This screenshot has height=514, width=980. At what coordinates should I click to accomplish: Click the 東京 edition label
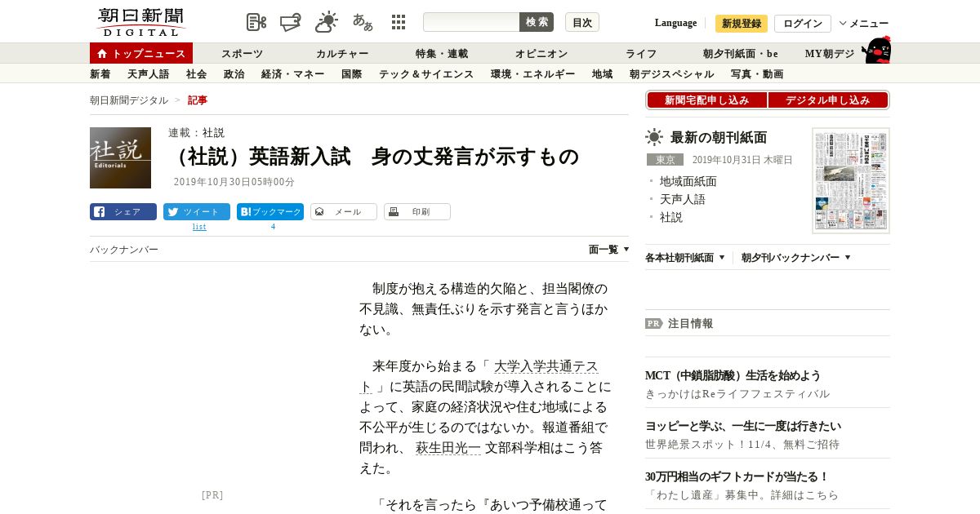tap(665, 160)
